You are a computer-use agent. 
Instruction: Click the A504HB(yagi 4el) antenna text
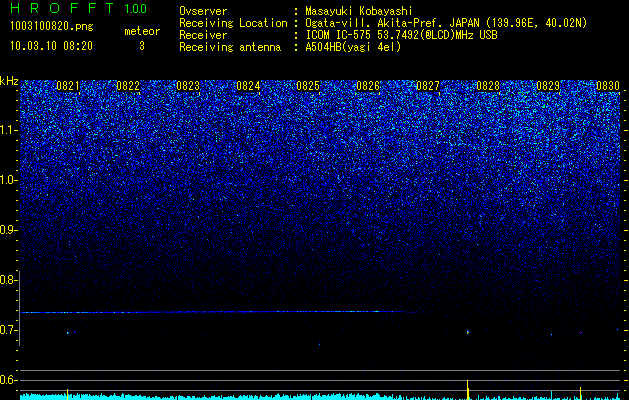point(353,47)
